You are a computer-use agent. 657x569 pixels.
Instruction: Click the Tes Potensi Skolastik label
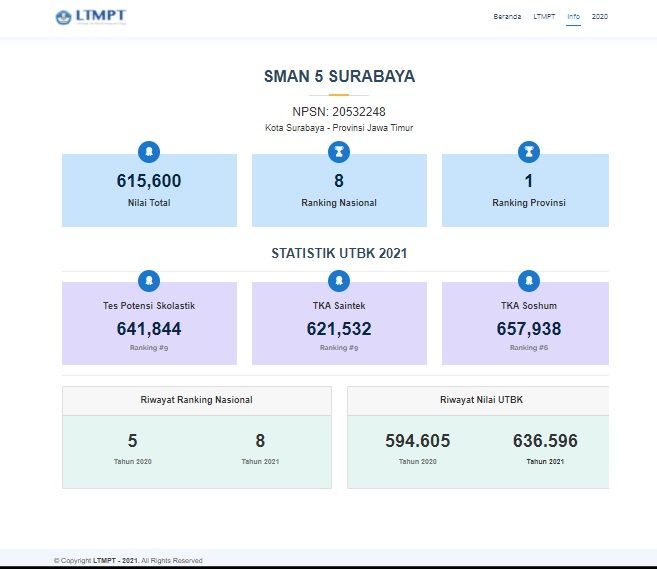pyautogui.click(x=149, y=306)
